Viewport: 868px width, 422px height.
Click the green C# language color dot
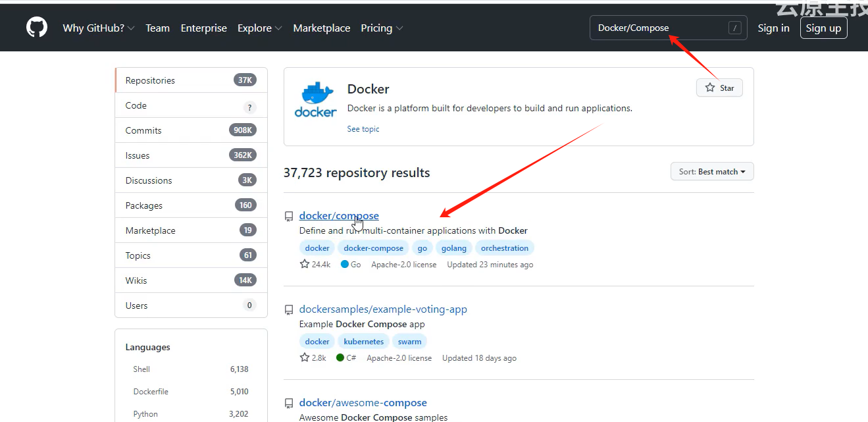pyautogui.click(x=342, y=357)
